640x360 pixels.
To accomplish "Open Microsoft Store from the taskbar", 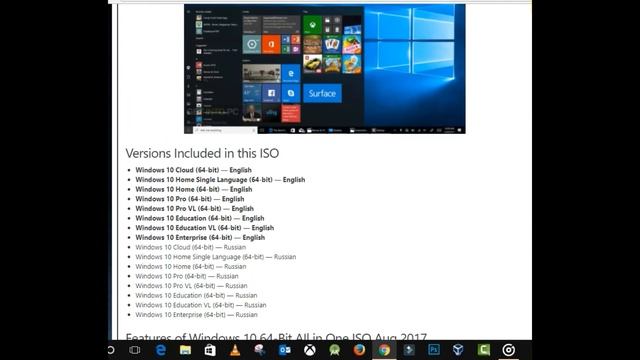I will [210, 350].
